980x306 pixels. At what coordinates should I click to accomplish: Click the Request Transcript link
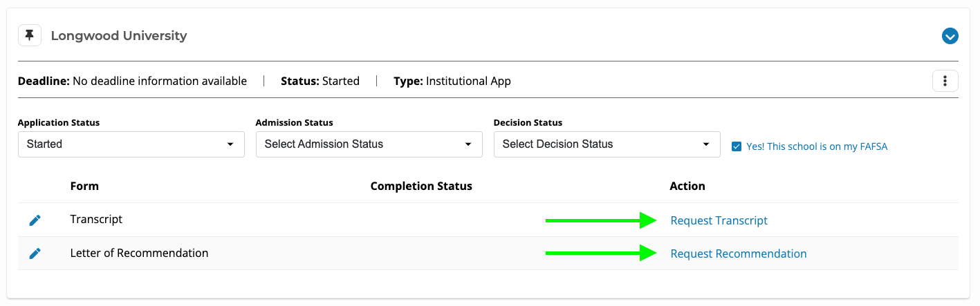coord(719,220)
